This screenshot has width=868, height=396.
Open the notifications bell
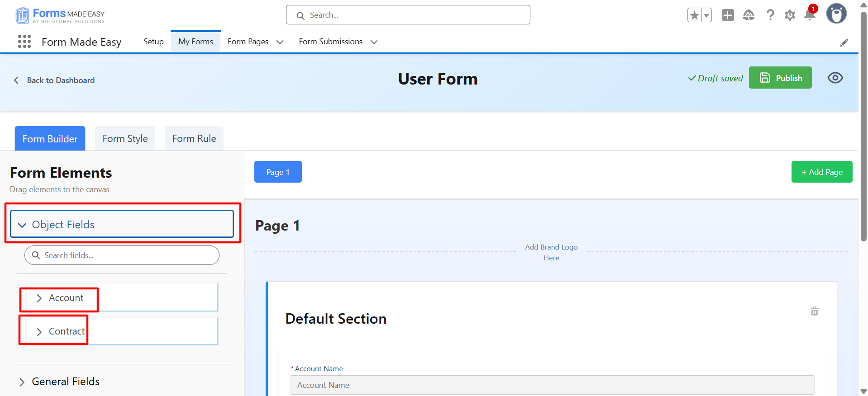(810, 15)
